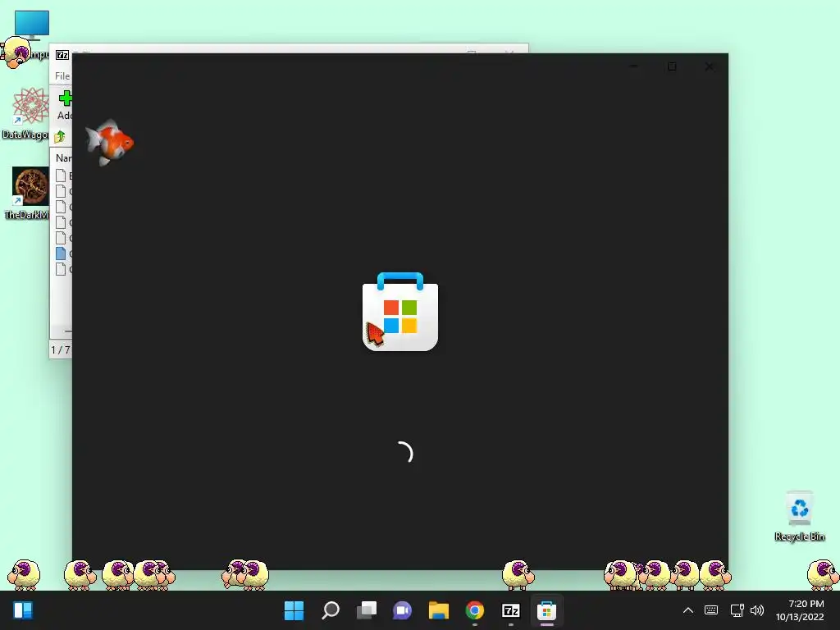Open the volume tray icon
Viewport: 840px width, 630px height.
[x=757, y=610]
